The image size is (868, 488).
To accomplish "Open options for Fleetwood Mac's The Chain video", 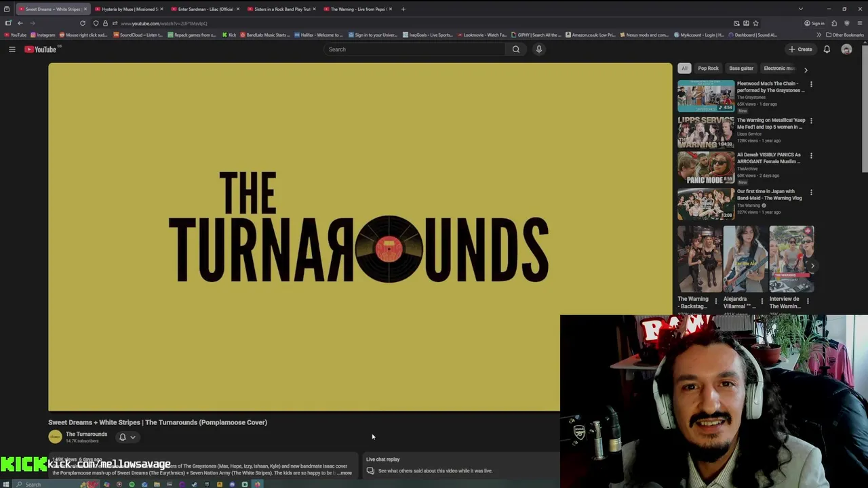I will pyautogui.click(x=811, y=85).
